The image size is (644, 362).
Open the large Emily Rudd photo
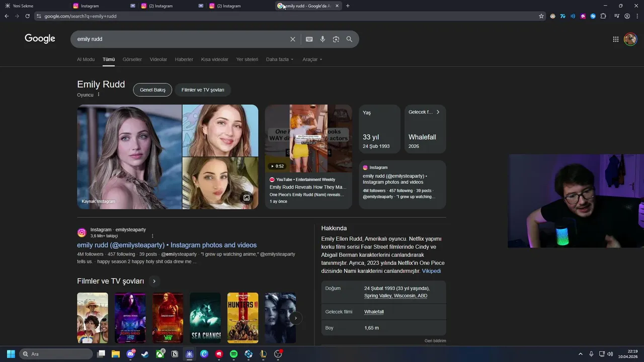(x=129, y=157)
